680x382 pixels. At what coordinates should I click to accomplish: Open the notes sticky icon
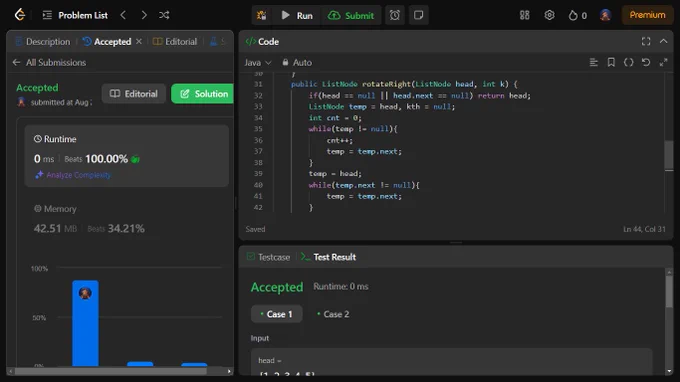[x=418, y=15]
